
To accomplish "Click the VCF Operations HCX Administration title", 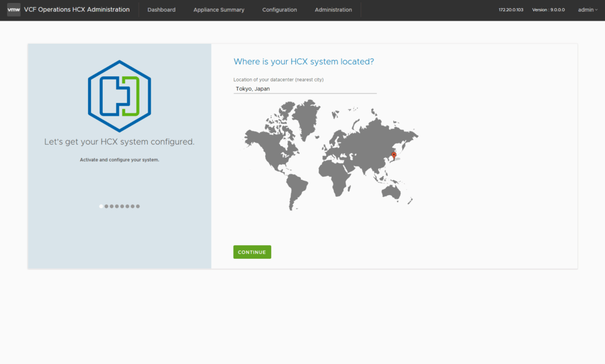I will click(x=77, y=10).
